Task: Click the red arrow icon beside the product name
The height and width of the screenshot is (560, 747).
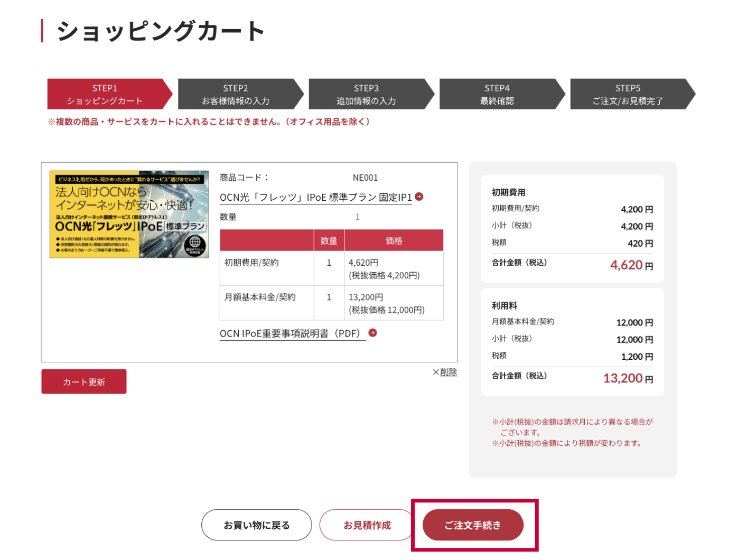Action: point(419,197)
